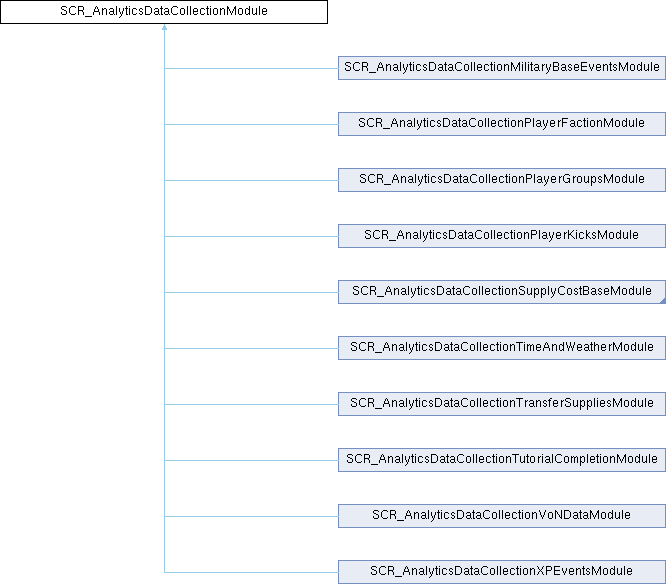
Task: Open the SupplyCostBaseModule class node
Action: tap(501, 292)
